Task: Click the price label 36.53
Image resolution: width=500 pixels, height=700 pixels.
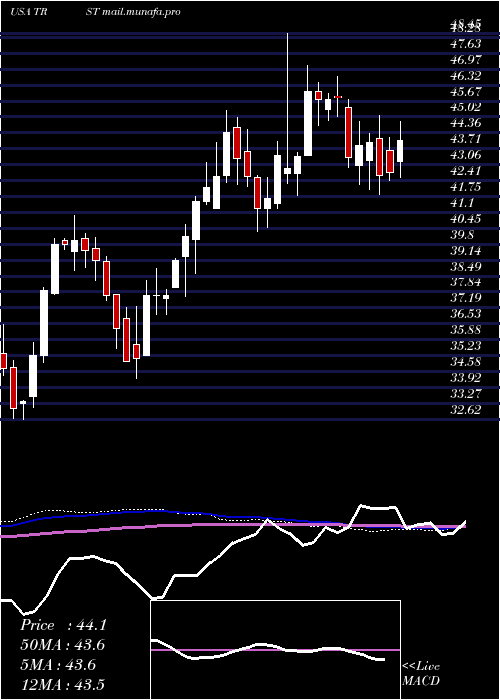Action: (x=466, y=314)
